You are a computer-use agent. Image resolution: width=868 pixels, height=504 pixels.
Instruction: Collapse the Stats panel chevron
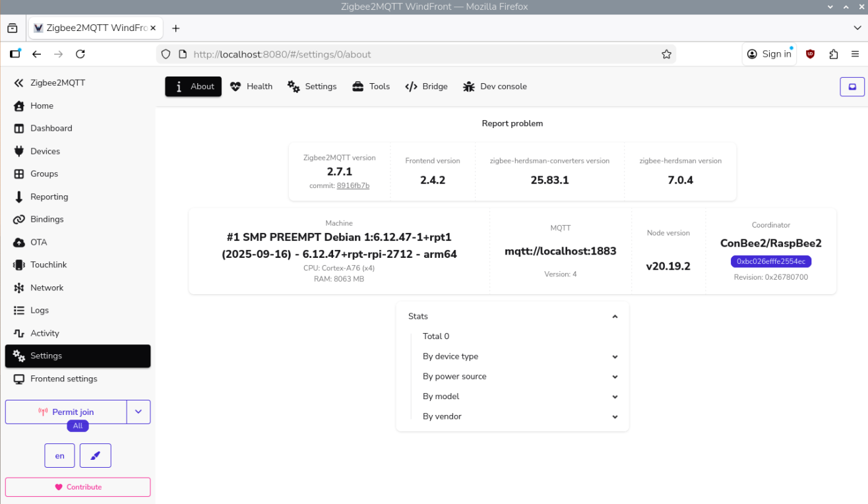(615, 316)
